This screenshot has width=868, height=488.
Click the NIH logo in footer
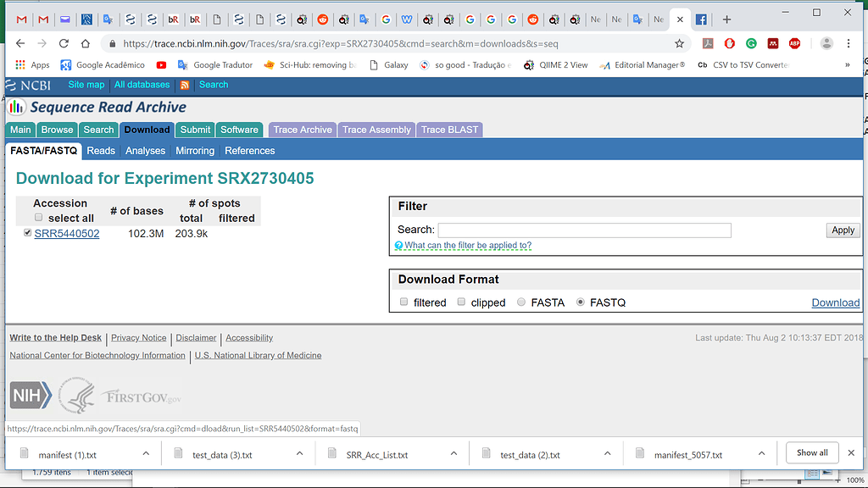pyautogui.click(x=31, y=396)
